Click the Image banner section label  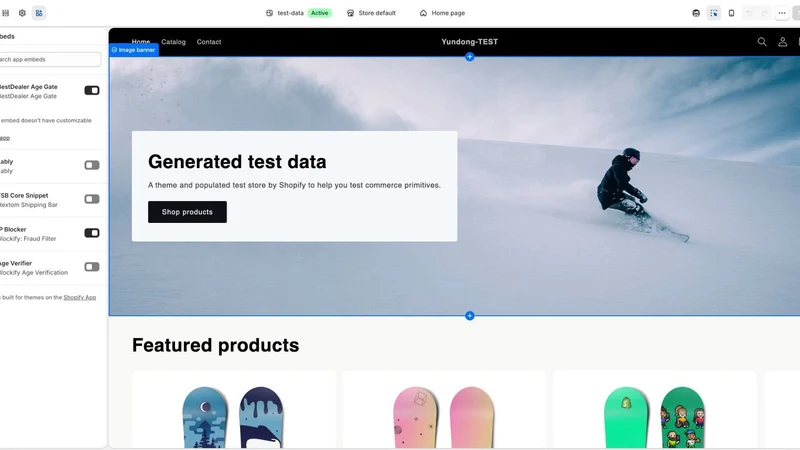[x=134, y=50]
